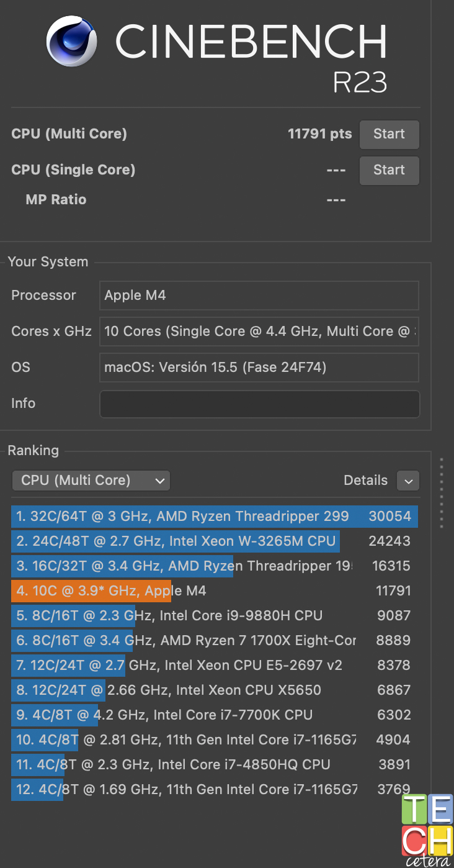Click the 30054 score value
This screenshot has width=454, height=868.
click(390, 517)
